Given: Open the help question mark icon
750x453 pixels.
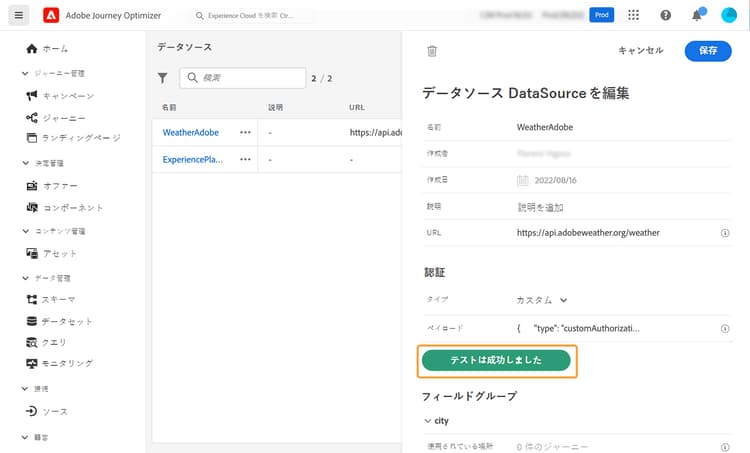Looking at the screenshot, I should 665,15.
